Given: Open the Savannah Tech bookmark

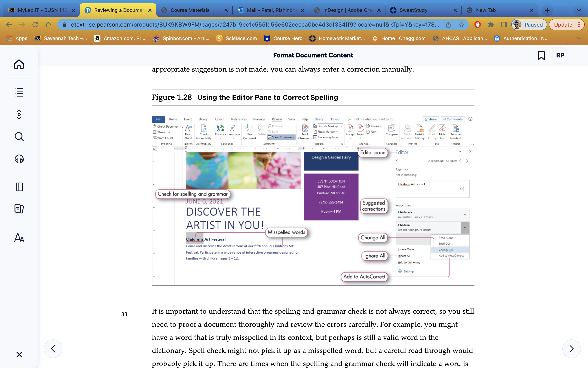Looking at the screenshot, I should (60, 38).
